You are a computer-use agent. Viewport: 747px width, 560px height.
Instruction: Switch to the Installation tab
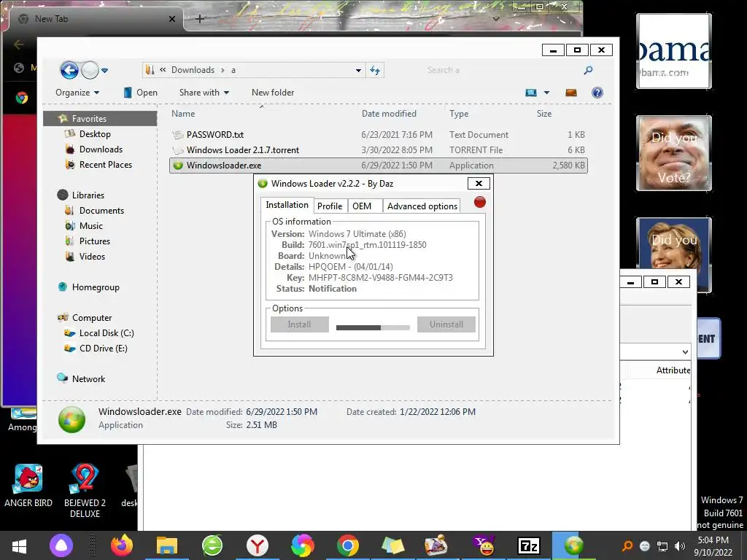287,205
